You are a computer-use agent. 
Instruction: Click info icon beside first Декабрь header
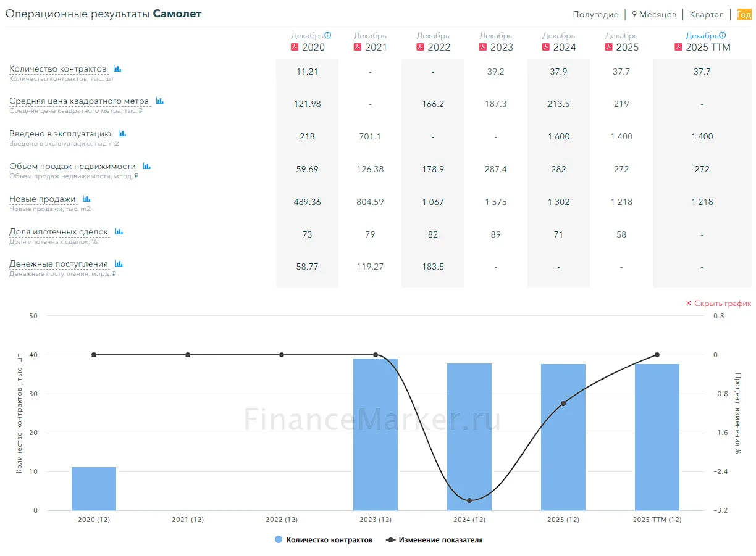[x=328, y=35]
